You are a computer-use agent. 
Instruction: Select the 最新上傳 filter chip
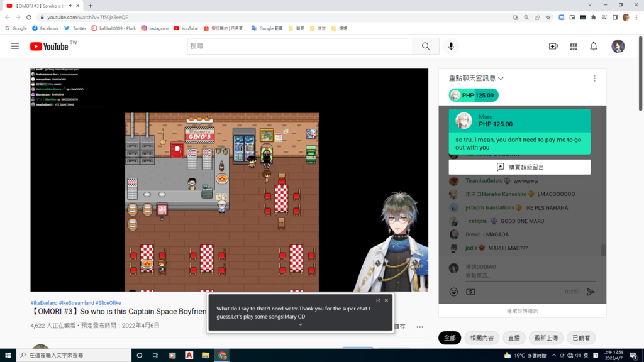[546, 337]
